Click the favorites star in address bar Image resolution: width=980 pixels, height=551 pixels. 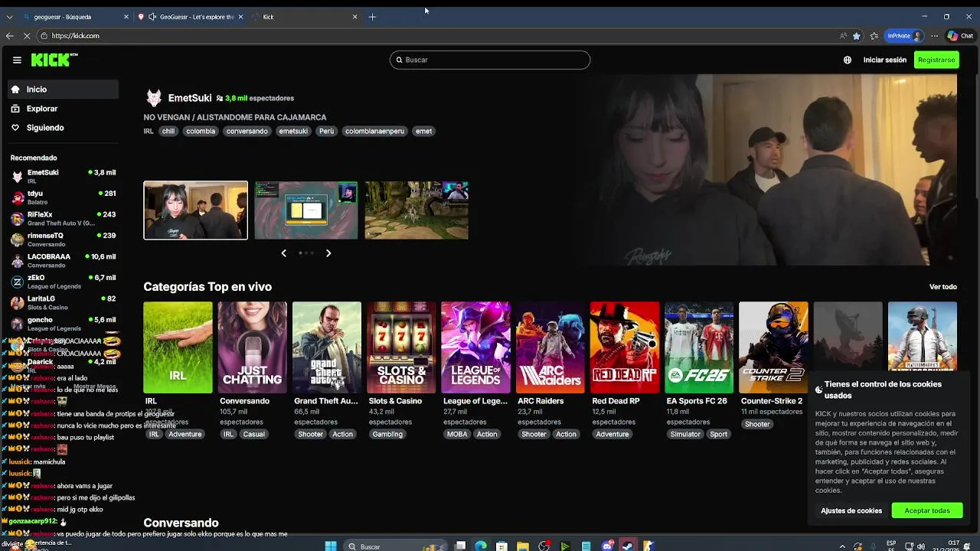[857, 36]
